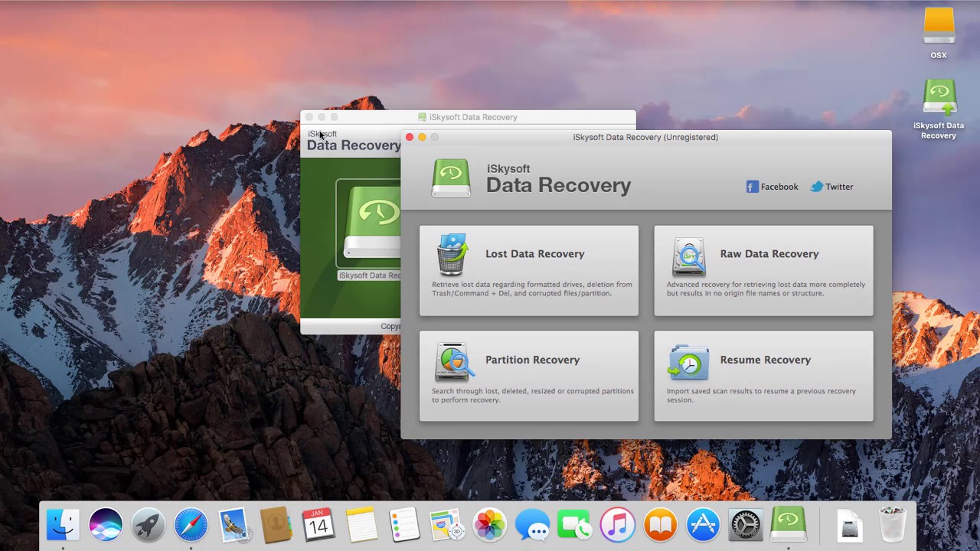Open Resume Recovery mode
The width and height of the screenshot is (980, 551).
point(763,376)
